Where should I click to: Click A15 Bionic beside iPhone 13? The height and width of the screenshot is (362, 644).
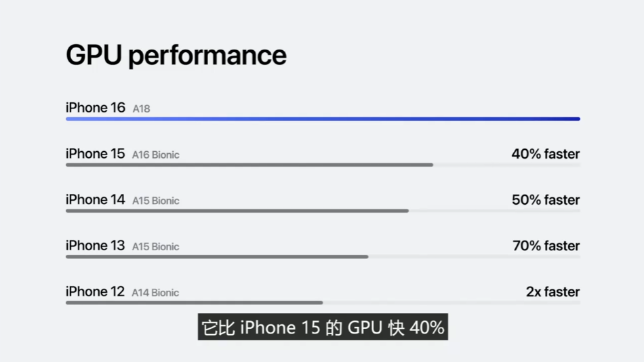[x=155, y=247]
